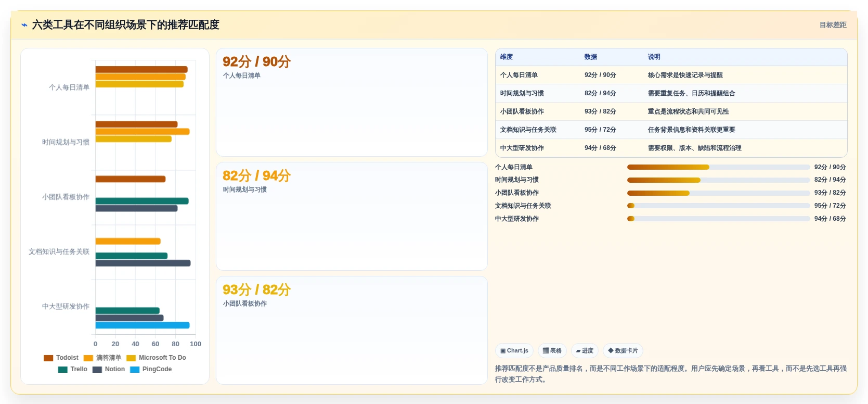Select the 时间规划与习惯 table row name

tap(522, 93)
